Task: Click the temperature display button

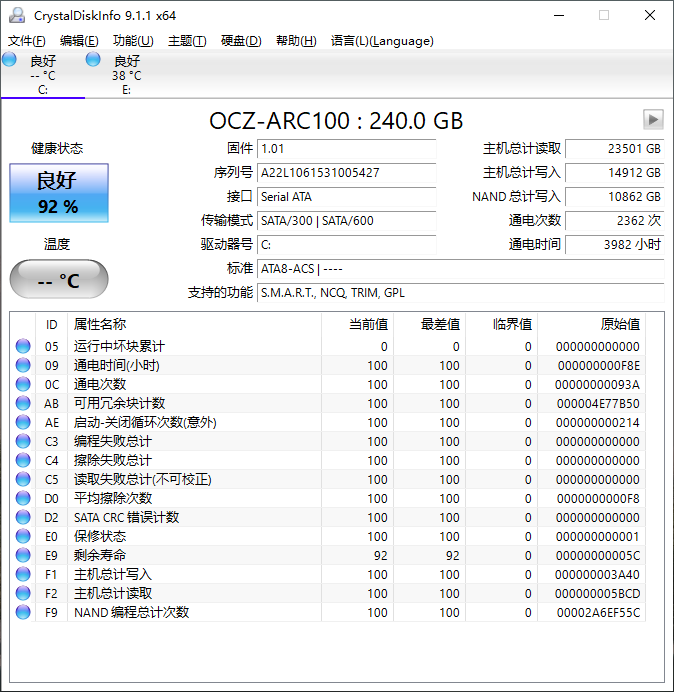Action: [x=58, y=280]
